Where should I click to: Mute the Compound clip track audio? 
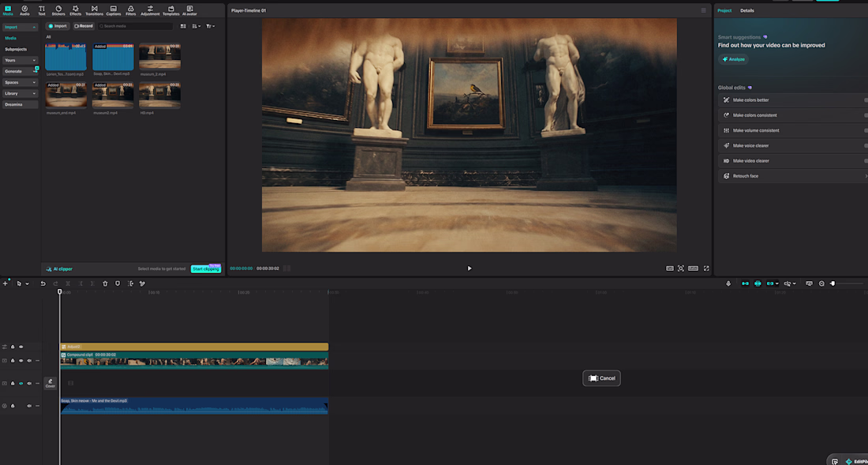[29, 360]
